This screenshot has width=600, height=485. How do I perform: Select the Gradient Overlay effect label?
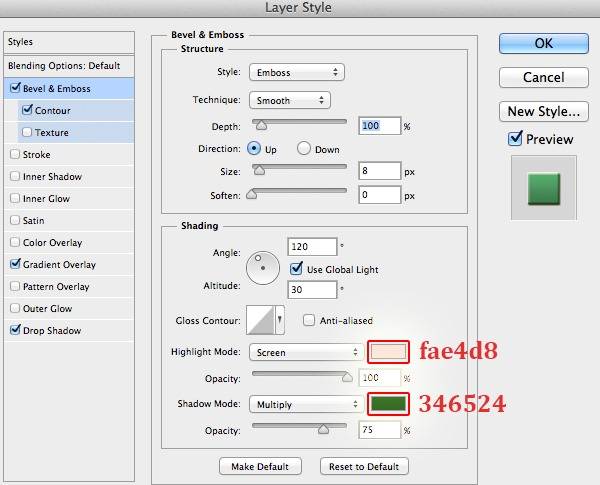59,265
